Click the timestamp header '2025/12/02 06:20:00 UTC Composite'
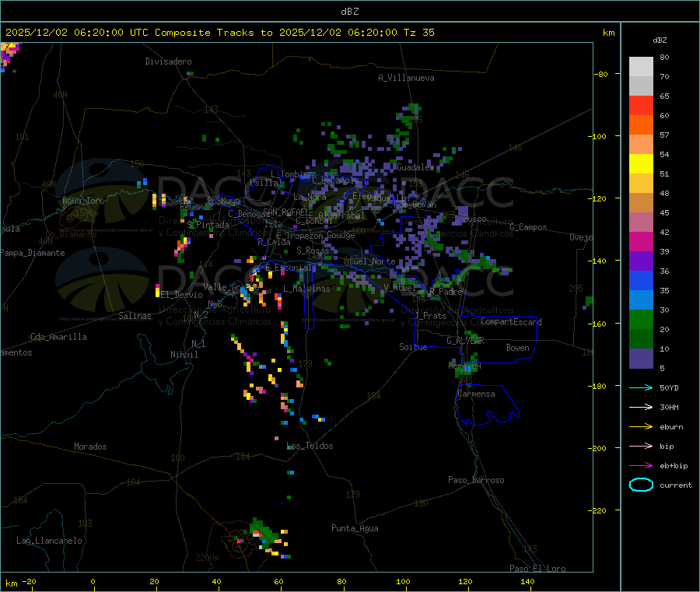The height and width of the screenshot is (592, 700). point(107,33)
